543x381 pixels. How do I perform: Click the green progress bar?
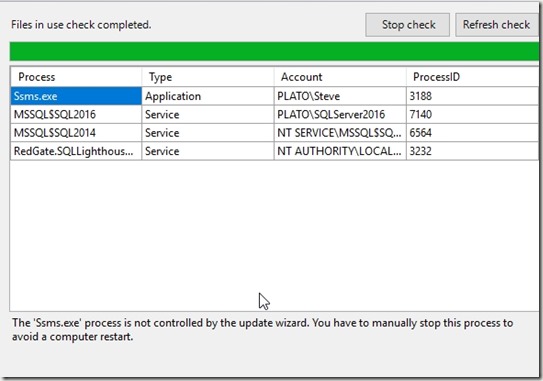(274, 51)
